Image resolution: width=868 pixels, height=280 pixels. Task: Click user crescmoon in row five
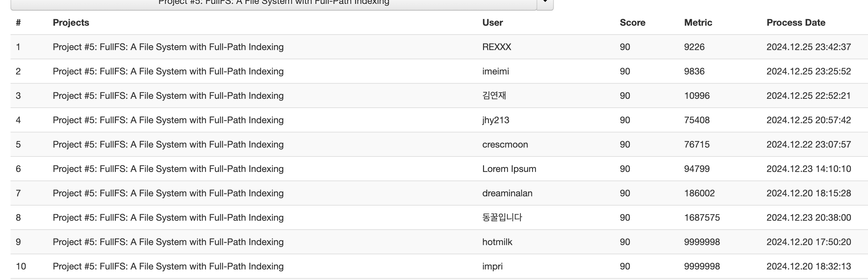(505, 144)
